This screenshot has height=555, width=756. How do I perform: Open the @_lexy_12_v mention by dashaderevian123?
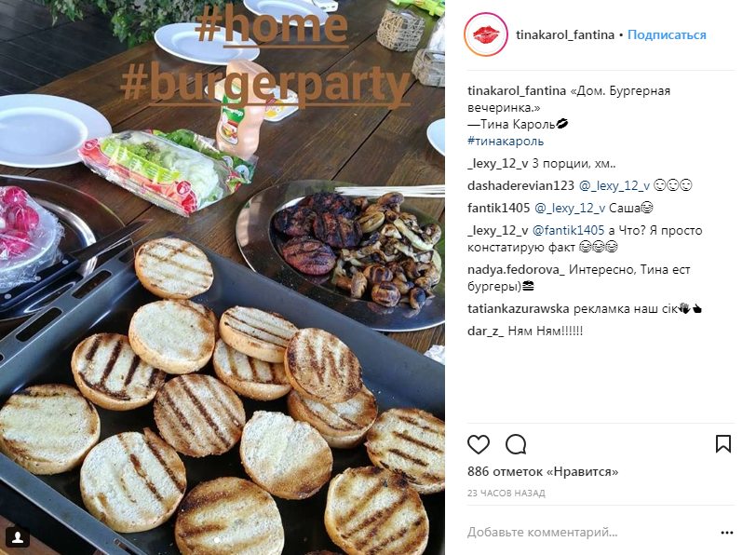[x=614, y=185]
